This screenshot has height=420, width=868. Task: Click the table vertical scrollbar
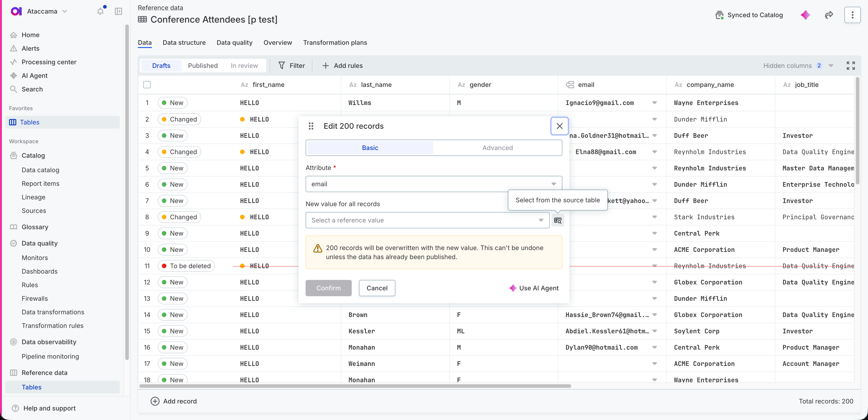coord(857,131)
